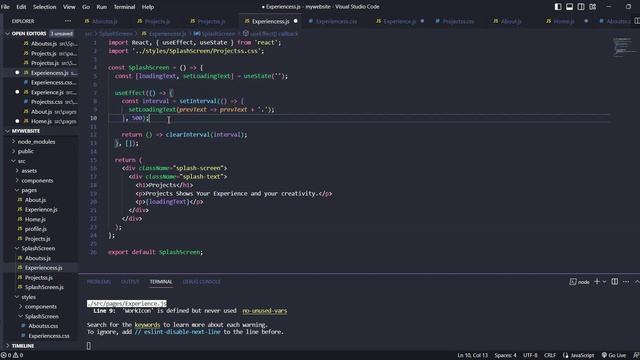Start Go Live server in status bar
Image resolution: width=640 pixels, height=360 pixels.
pos(613,355)
